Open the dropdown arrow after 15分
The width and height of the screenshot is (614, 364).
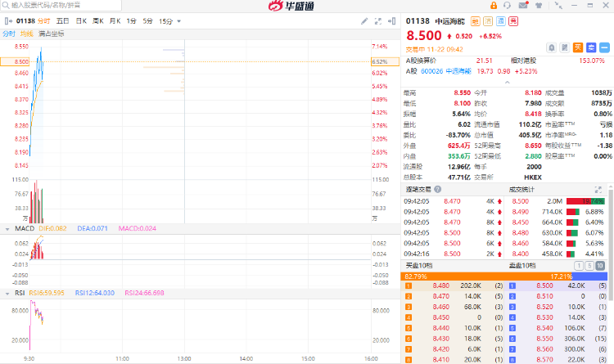pyautogui.click(x=180, y=20)
